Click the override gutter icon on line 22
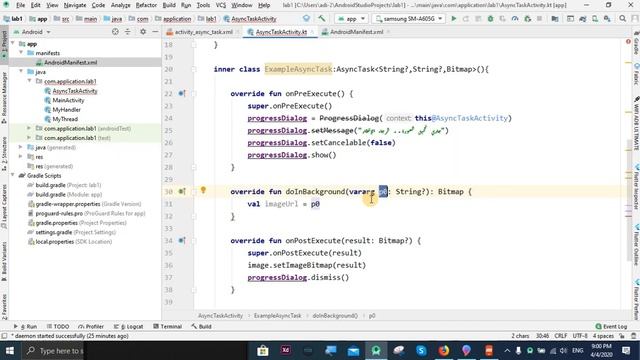The image size is (640, 360). click(182, 93)
